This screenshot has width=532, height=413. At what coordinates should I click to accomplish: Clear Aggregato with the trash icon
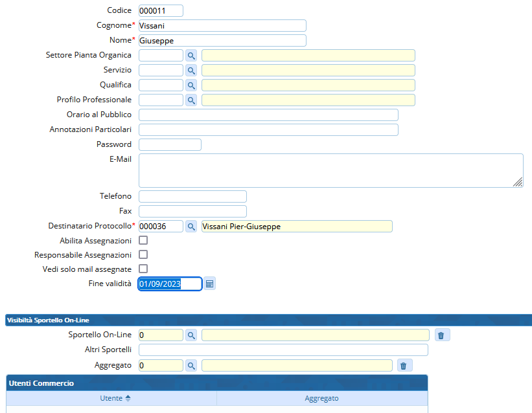(x=404, y=366)
